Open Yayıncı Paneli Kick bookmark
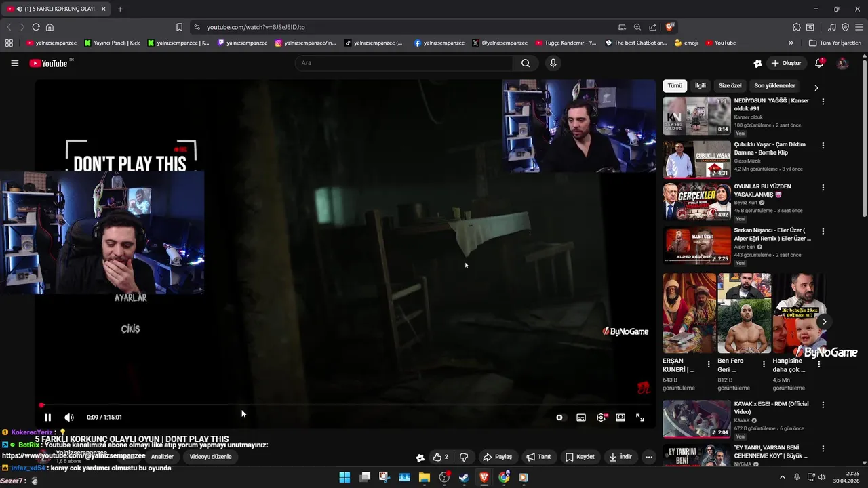This screenshot has width=868, height=488. 112,43
